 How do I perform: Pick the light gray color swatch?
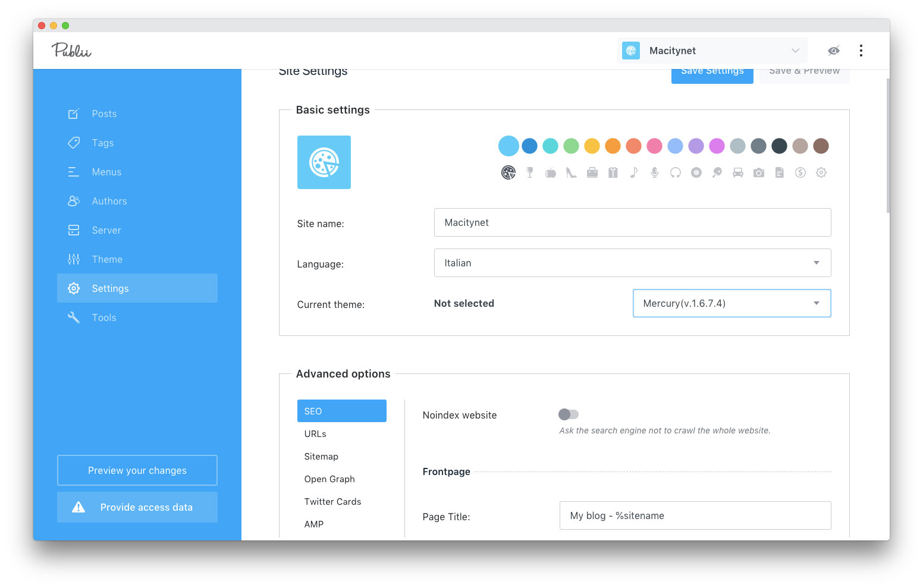click(x=738, y=146)
